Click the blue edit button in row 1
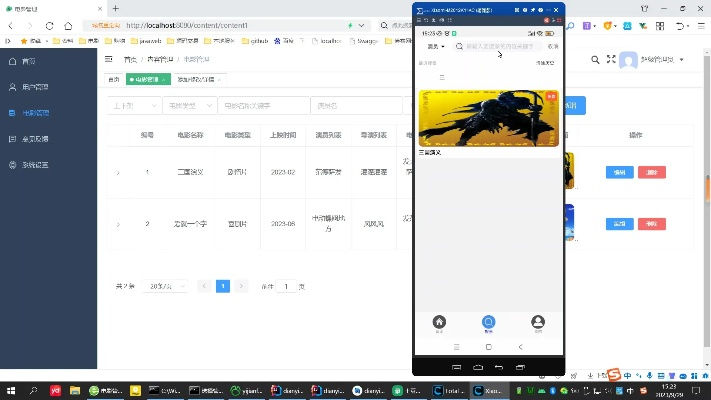Screen dimensions: 711x400 [x=619, y=172]
